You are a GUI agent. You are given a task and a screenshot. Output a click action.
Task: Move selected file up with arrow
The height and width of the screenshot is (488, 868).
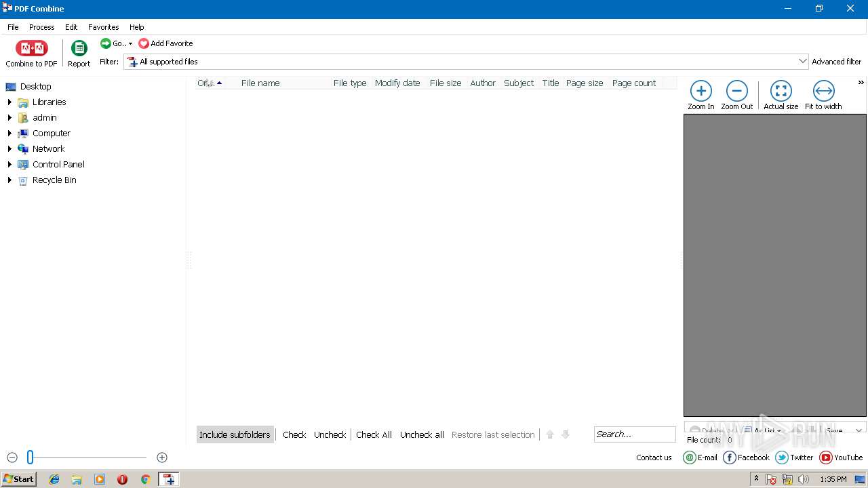pyautogui.click(x=550, y=434)
